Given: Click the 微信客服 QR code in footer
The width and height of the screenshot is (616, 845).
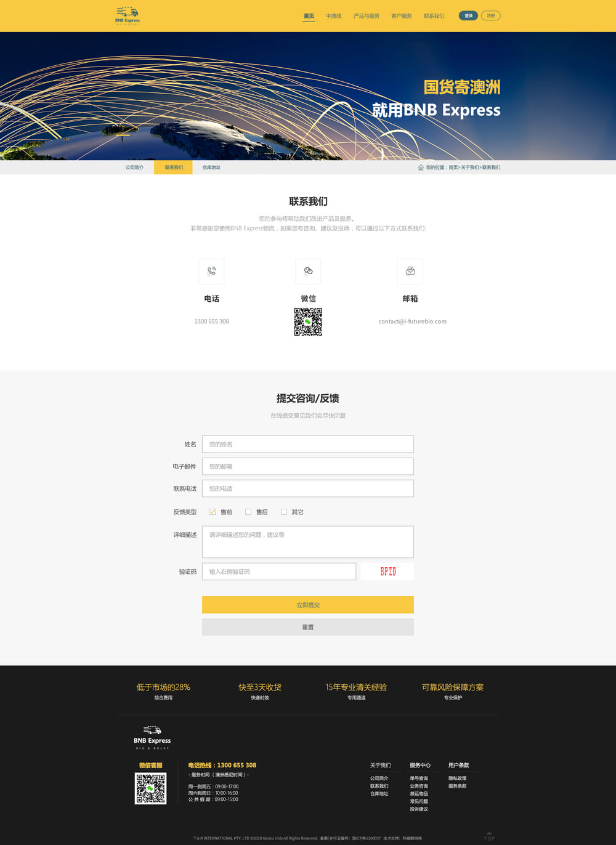Looking at the screenshot, I should 150,788.
